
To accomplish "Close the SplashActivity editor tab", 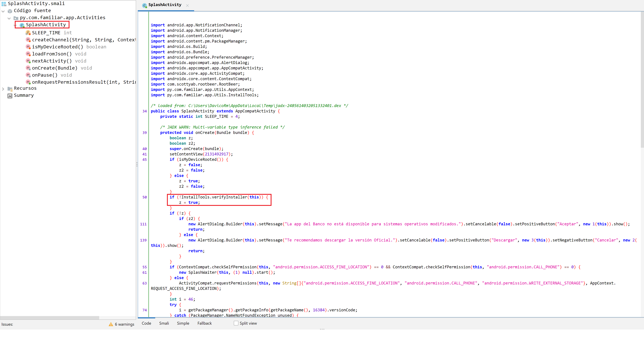I will coord(187,5).
